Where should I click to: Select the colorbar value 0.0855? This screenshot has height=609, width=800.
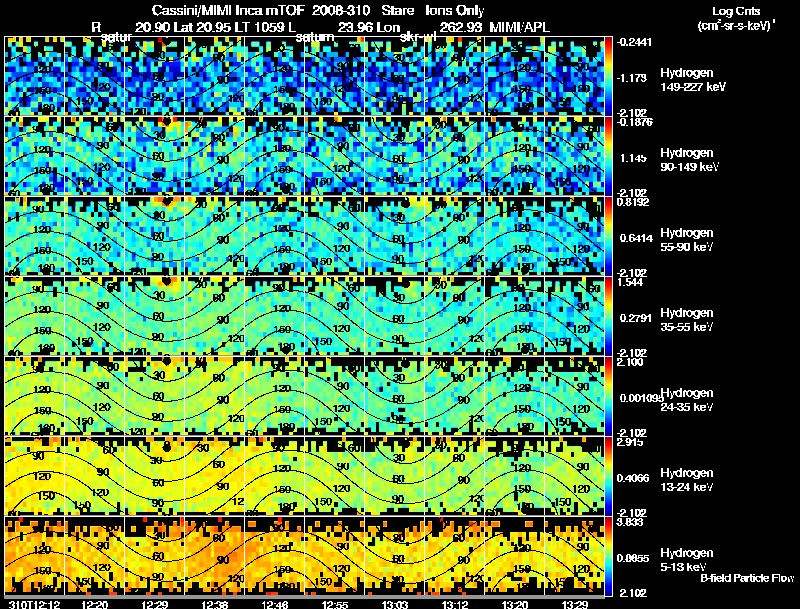[634, 559]
